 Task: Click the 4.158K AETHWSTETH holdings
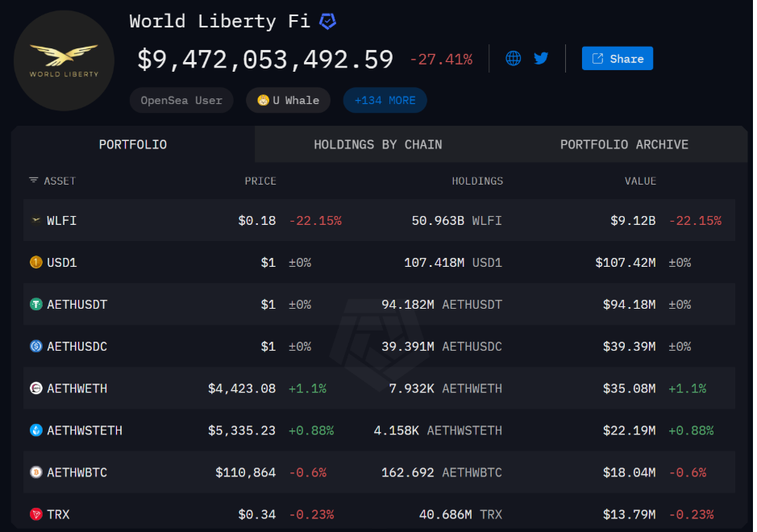438,430
